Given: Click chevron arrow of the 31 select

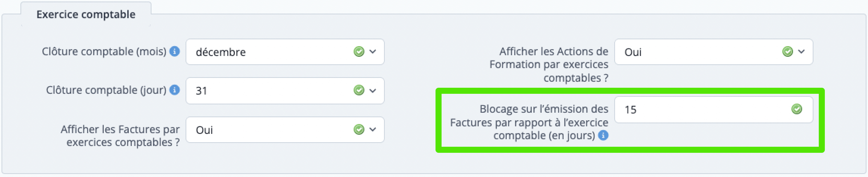Looking at the screenshot, I should point(373,90).
